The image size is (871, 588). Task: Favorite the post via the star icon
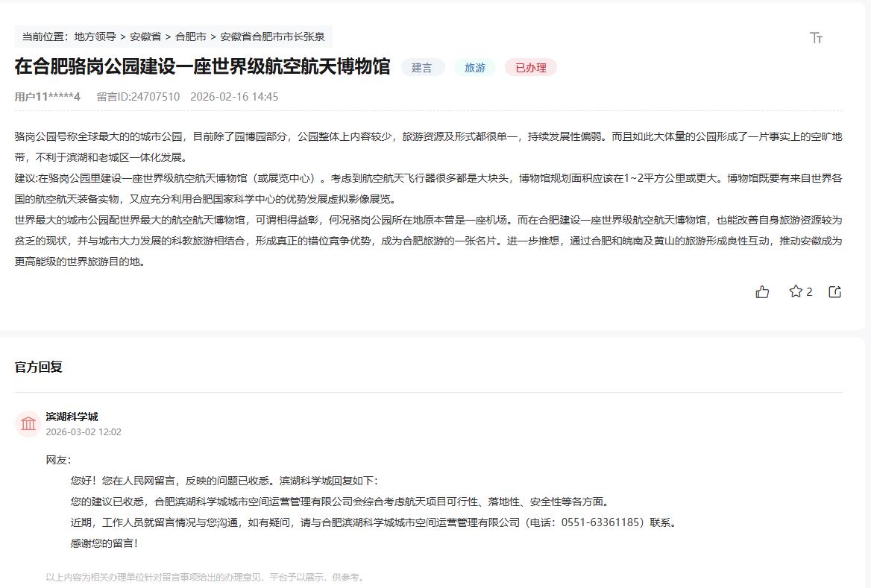coord(795,292)
